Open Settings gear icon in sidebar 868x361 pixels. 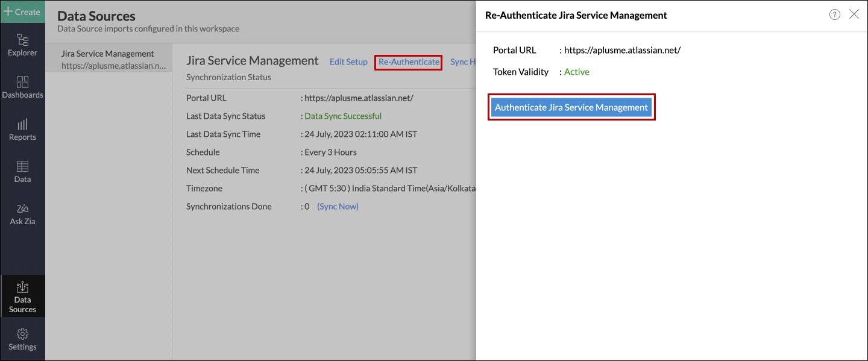(x=22, y=339)
